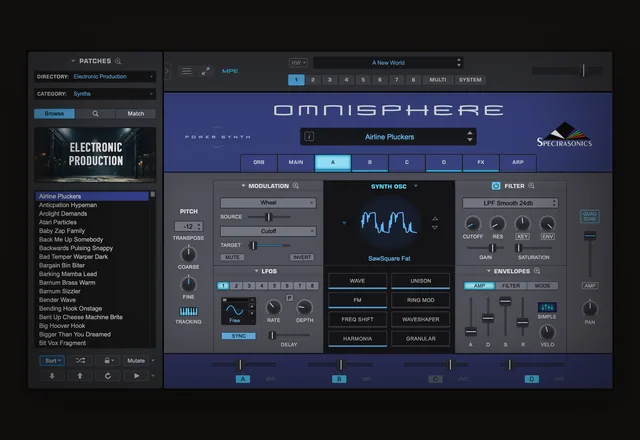The image size is (640, 440).
Task: Collapse browser with the left-edge arrow
Action: 167,71
